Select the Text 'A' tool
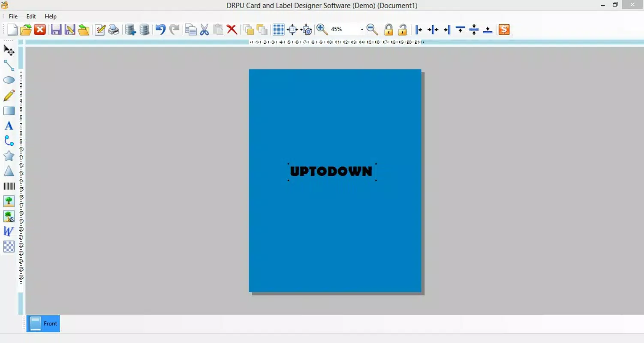Screen dimensions: 644x343 point(9,126)
